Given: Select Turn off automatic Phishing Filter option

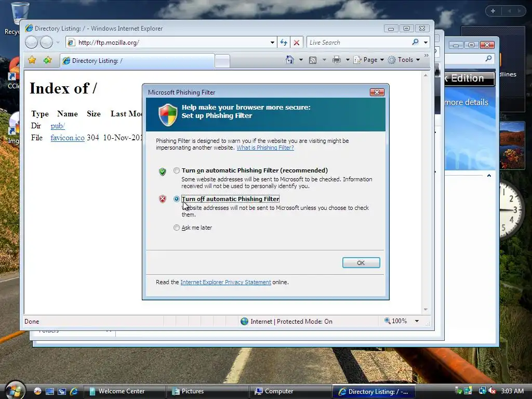Looking at the screenshot, I should point(177,199).
